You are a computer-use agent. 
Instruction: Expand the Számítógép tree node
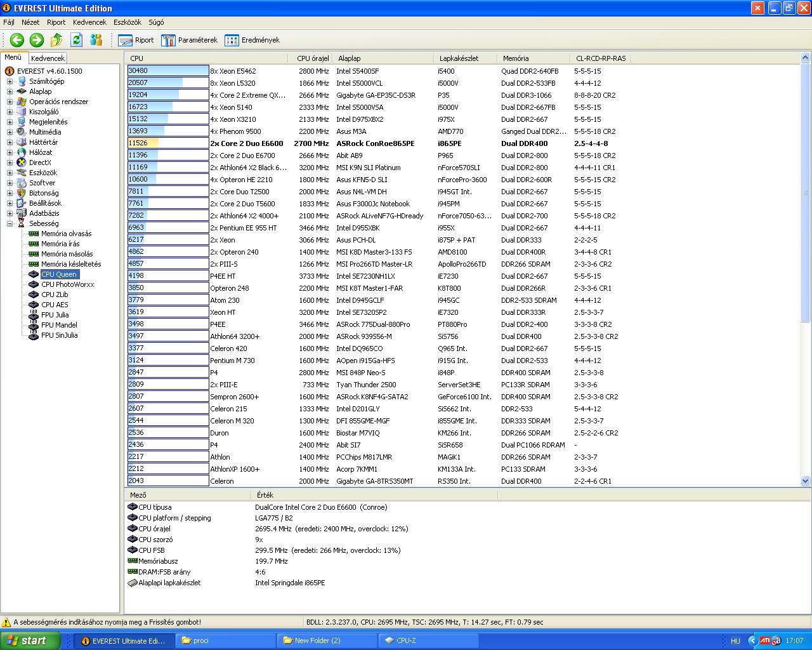[10, 81]
